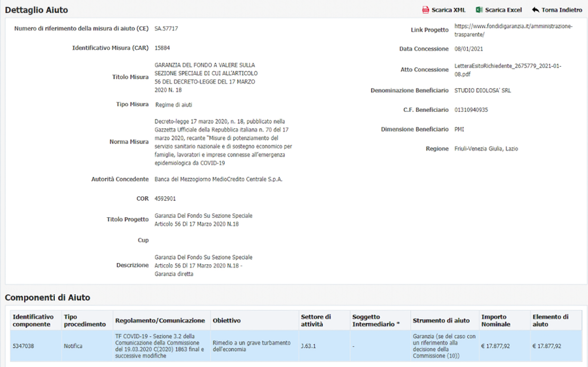This screenshot has height=367, width=588.
Task: Click the Banca del Mezzogiorno MedioCredito Centrale text
Action: [x=218, y=179]
